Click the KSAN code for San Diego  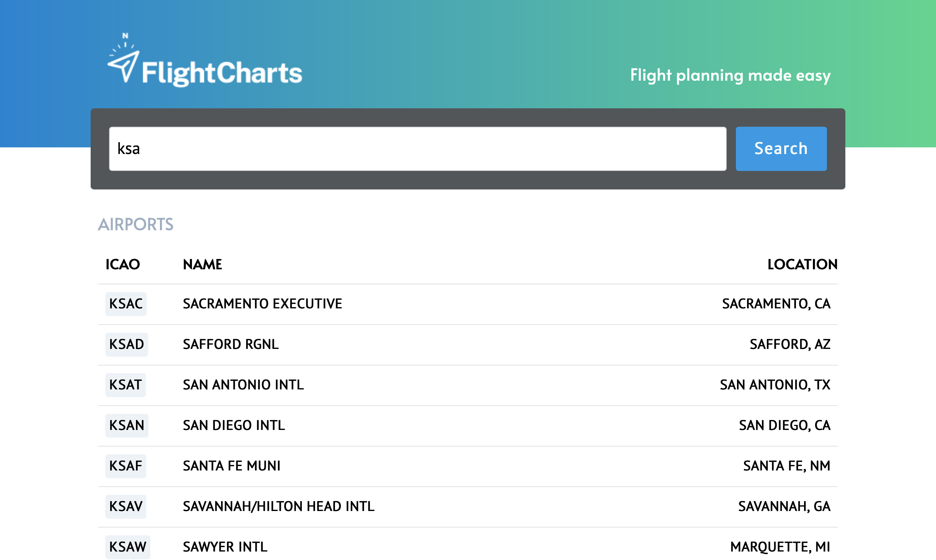[126, 426]
